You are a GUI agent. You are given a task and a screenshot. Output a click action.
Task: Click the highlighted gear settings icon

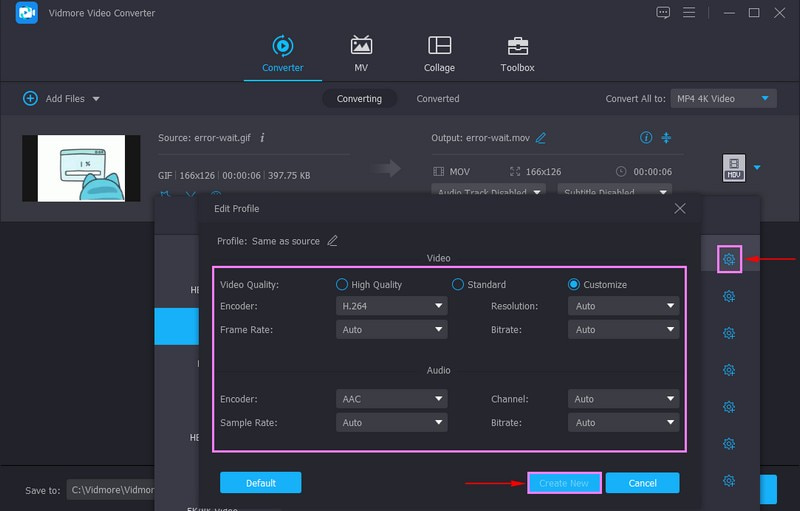coord(729,260)
